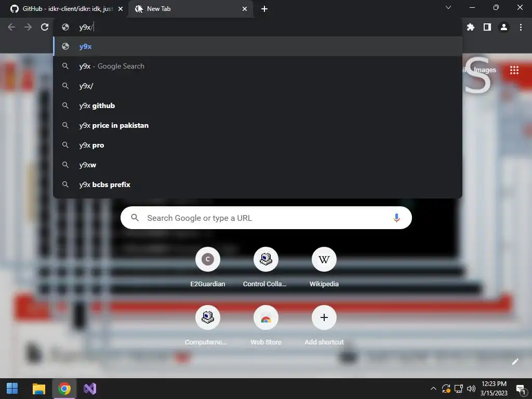
Task: Open the notification center icon
Action: click(521, 389)
